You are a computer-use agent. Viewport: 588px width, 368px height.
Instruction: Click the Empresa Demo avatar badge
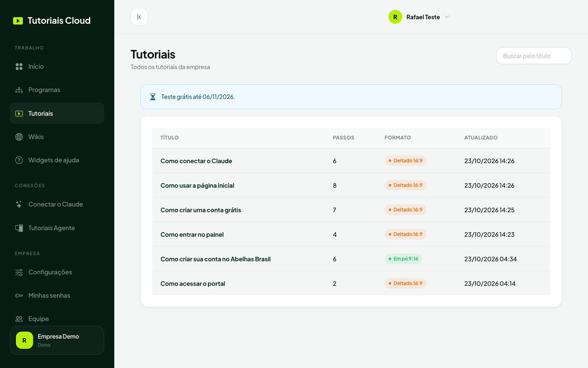(x=24, y=340)
